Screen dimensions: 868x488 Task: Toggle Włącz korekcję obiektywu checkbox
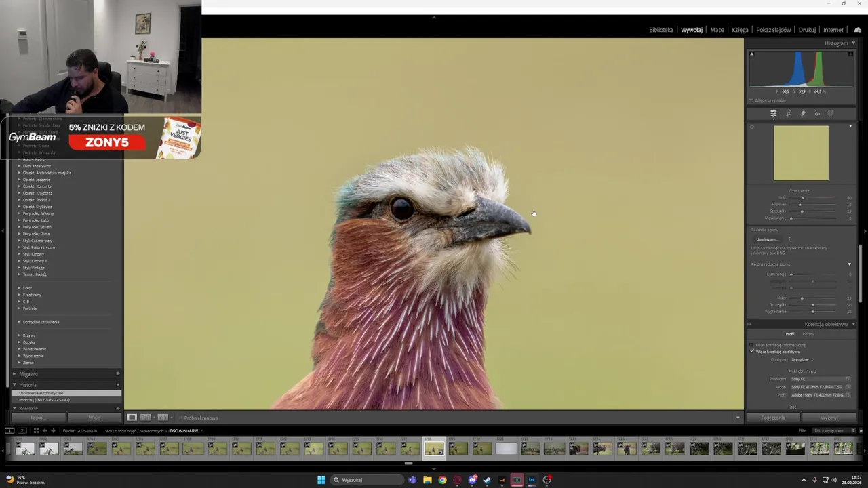[751, 352]
